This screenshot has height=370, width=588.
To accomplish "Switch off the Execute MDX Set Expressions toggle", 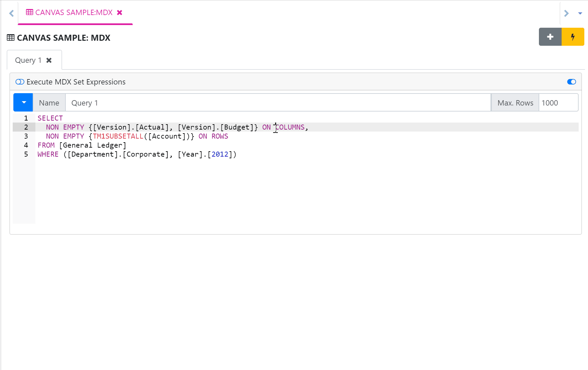I will tap(571, 82).
